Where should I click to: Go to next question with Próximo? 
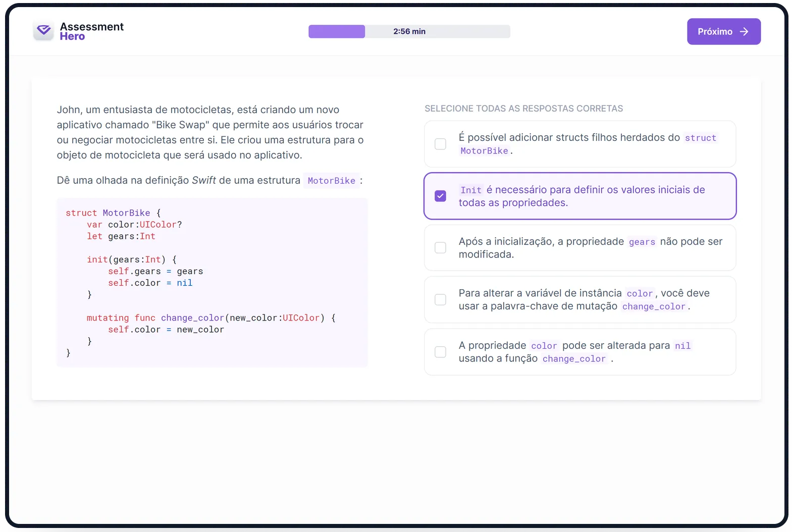723,32
